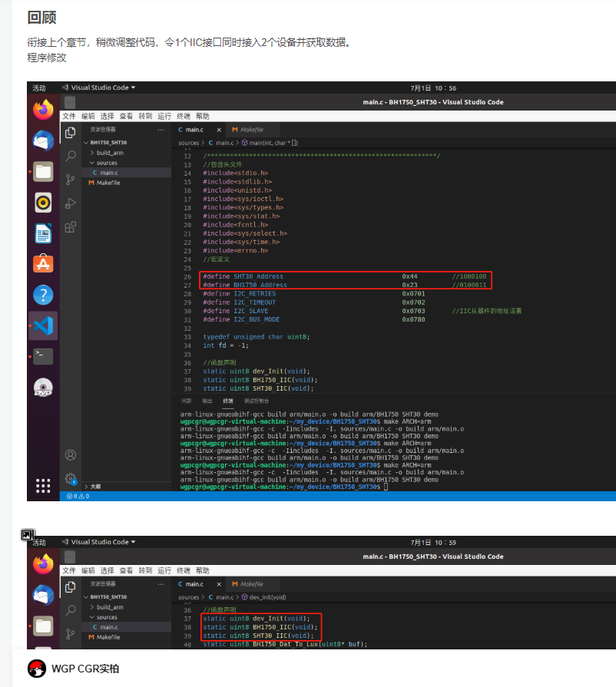Switch to the 输出 panel tab
The height and width of the screenshot is (687, 616).
tap(207, 401)
